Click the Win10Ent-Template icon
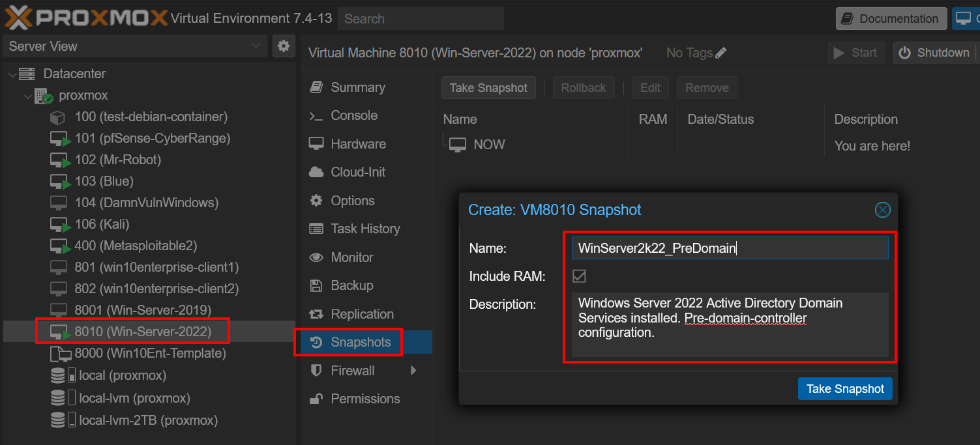980x445 pixels. tap(59, 354)
